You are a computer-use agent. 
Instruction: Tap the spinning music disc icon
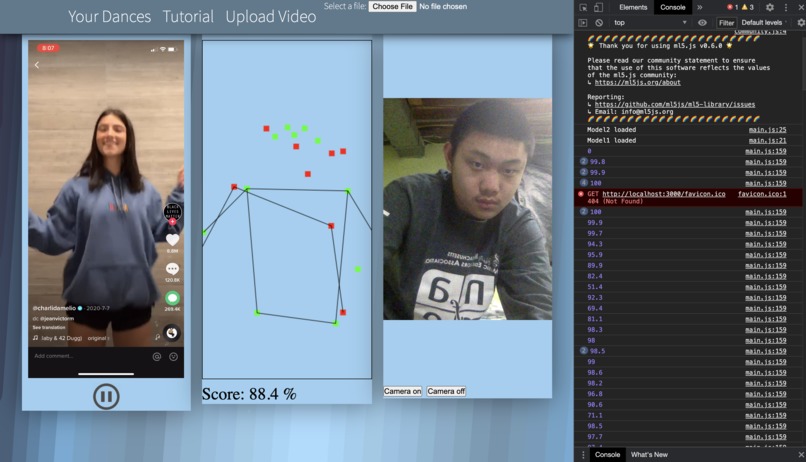point(172,333)
